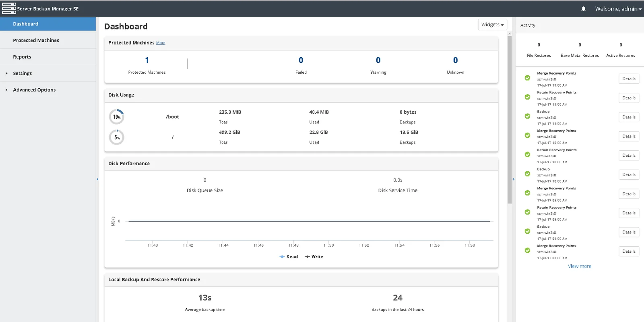This screenshot has height=322, width=644.
Task: Click the 11:50 tick on the chart axis
Action: tap(329, 245)
